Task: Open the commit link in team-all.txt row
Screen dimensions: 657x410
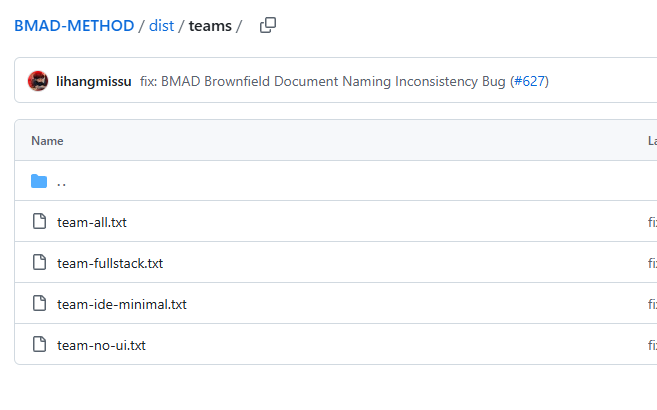Action: click(x=652, y=222)
